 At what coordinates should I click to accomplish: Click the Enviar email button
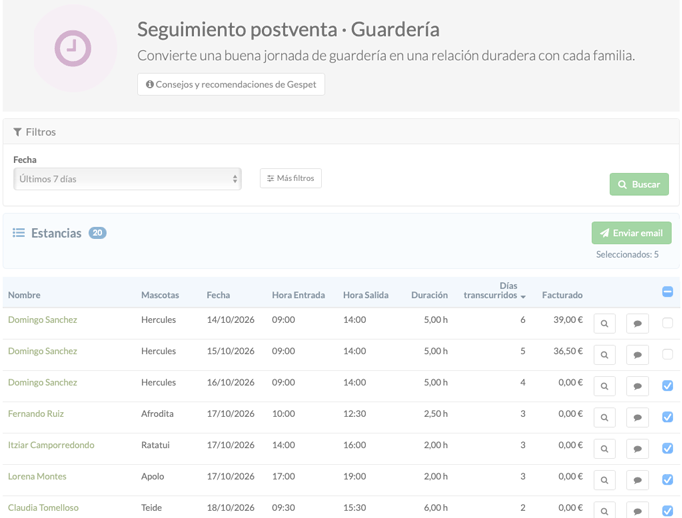pyautogui.click(x=632, y=233)
